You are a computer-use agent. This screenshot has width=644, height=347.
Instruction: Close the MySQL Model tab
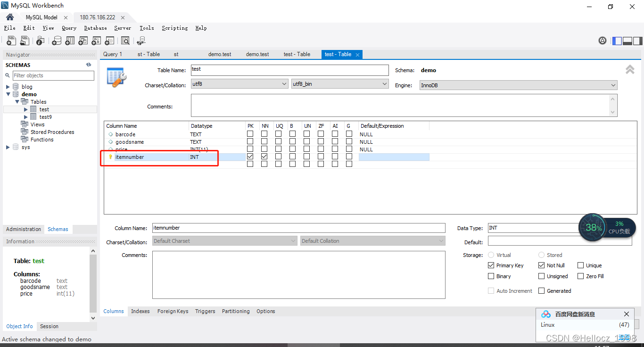[66, 17]
